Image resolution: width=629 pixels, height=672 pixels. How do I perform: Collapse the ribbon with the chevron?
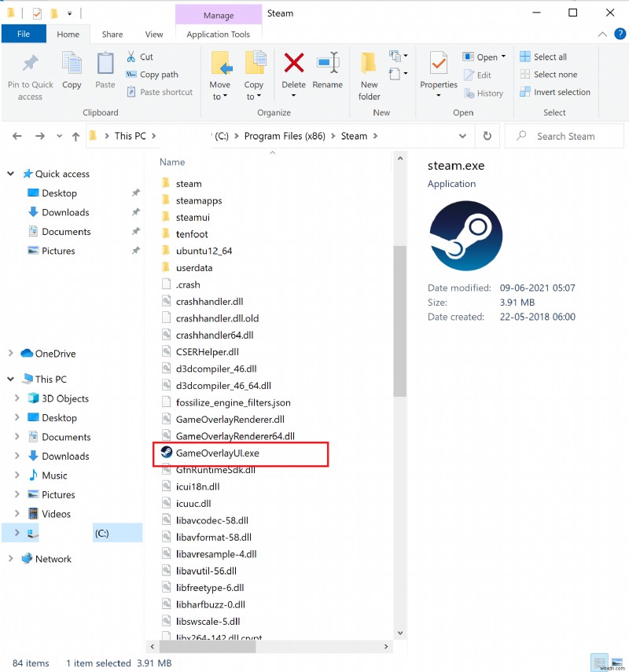coord(602,35)
